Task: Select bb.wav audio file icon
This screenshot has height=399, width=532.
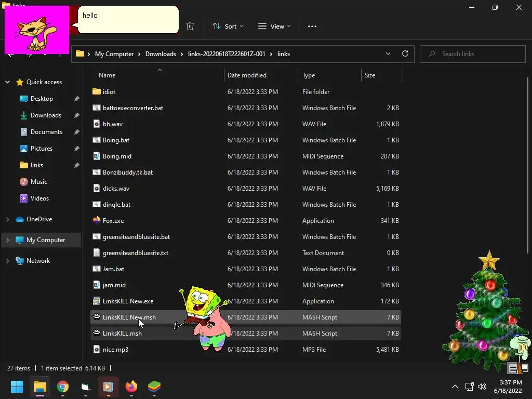Action: 96,124
